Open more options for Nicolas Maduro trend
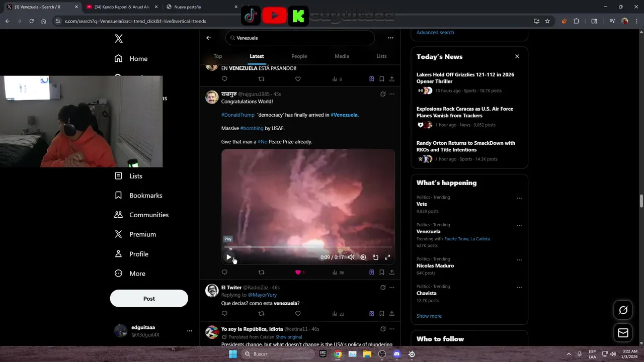 pyautogui.click(x=519, y=260)
